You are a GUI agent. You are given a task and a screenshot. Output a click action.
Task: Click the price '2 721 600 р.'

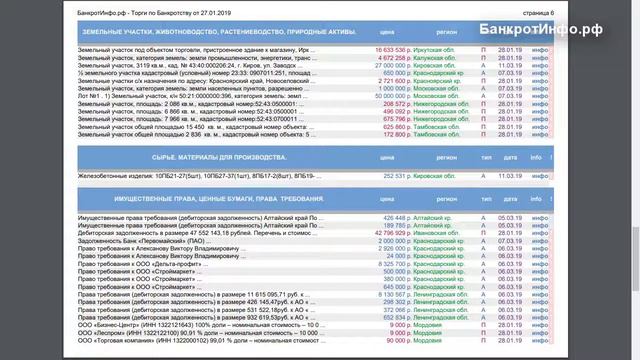click(395, 81)
